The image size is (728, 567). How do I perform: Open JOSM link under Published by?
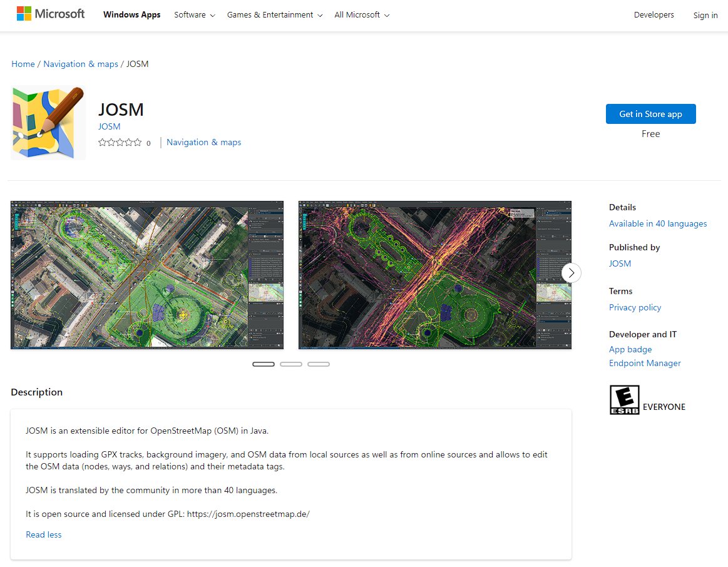coord(620,263)
